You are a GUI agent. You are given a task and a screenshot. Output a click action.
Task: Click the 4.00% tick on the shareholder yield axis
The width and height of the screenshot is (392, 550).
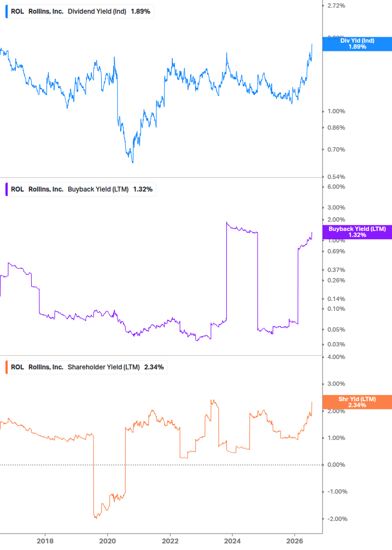pos(336,357)
